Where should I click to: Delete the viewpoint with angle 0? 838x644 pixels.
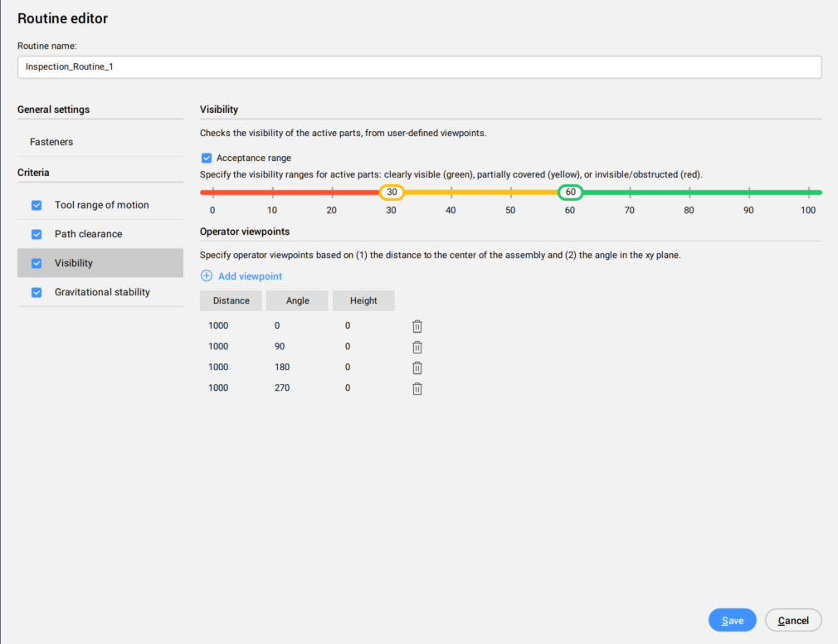[x=417, y=326]
